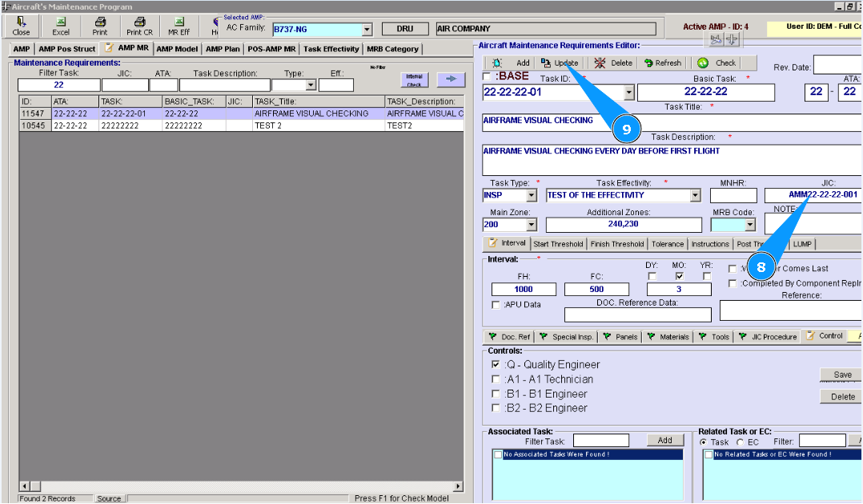Open the MRB Code dropdown

(x=749, y=225)
